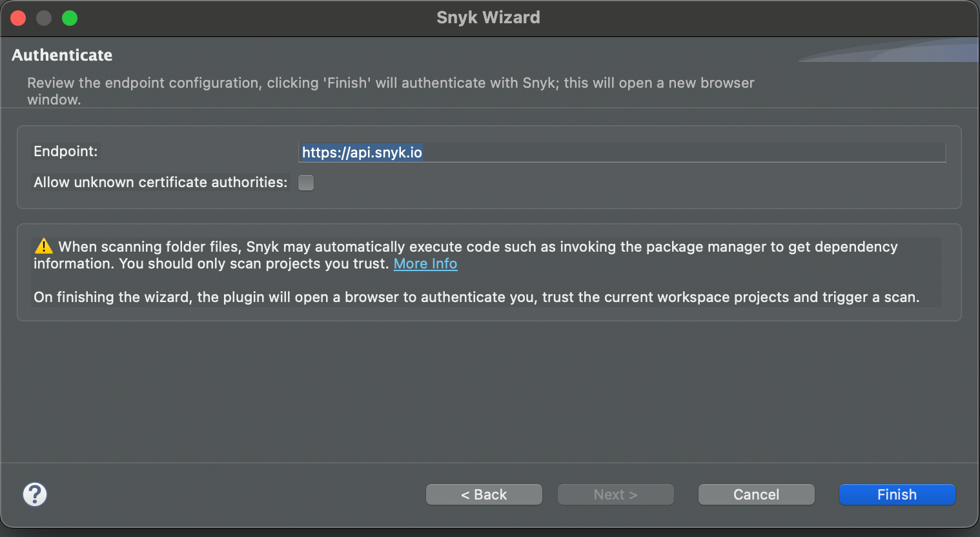The width and height of the screenshot is (980, 537).
Task: Click the Snyk Wizard title bar text
Action: 488,17
